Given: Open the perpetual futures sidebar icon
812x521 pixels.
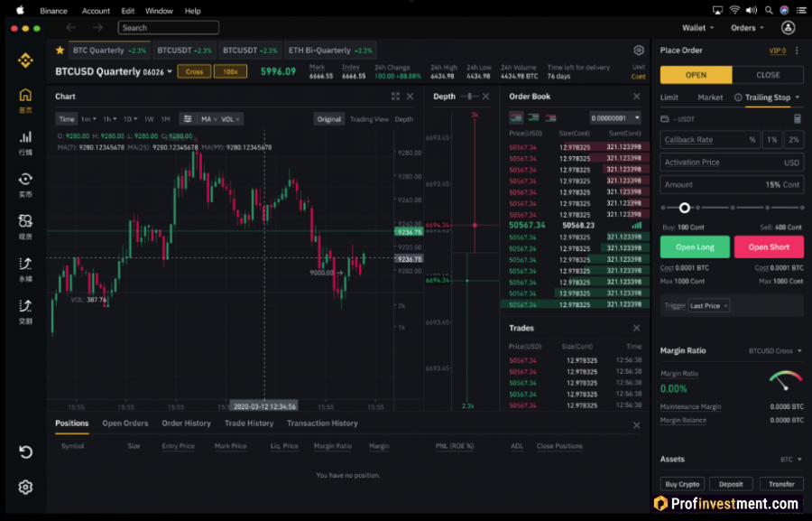Looking at the screenshot, I should 25,264.
